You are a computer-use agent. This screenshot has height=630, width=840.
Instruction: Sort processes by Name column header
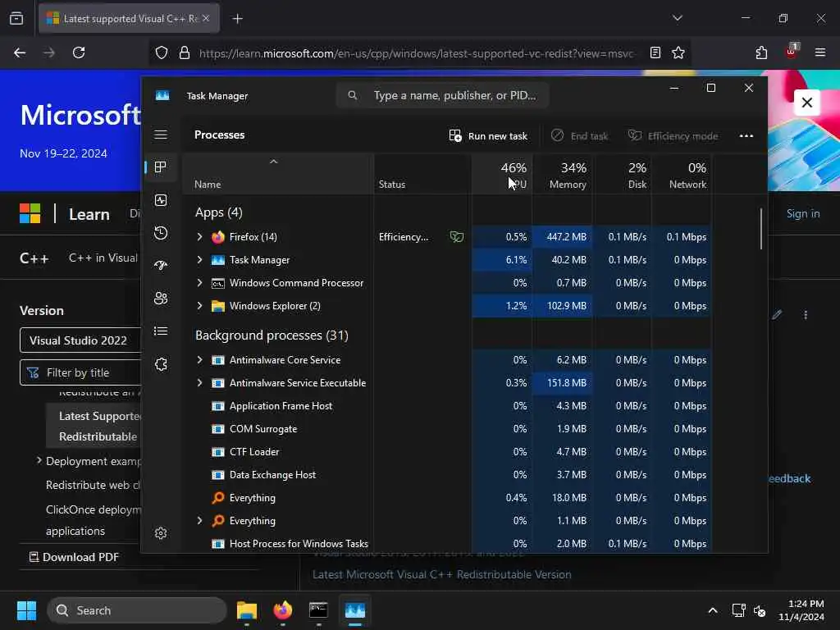278,175
